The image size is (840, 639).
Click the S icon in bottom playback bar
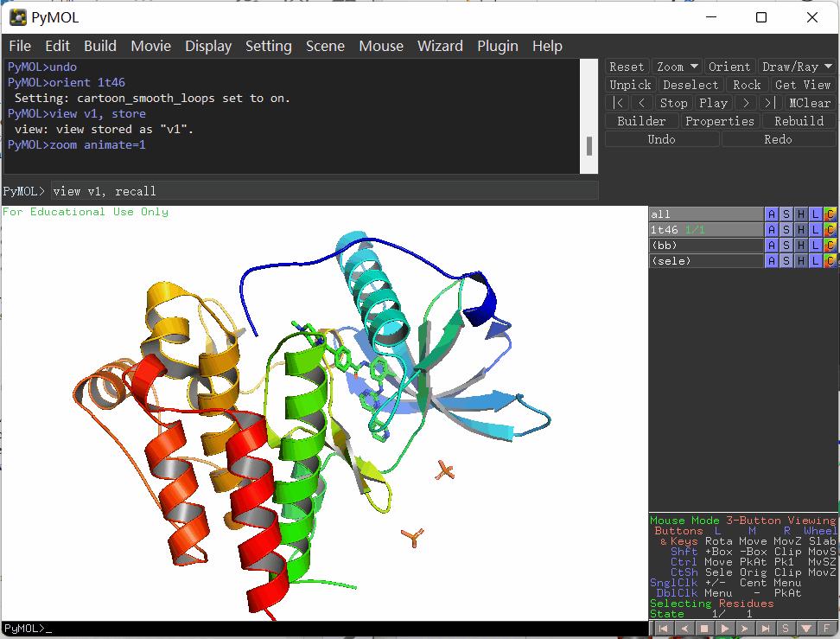[x=786, y=629]
